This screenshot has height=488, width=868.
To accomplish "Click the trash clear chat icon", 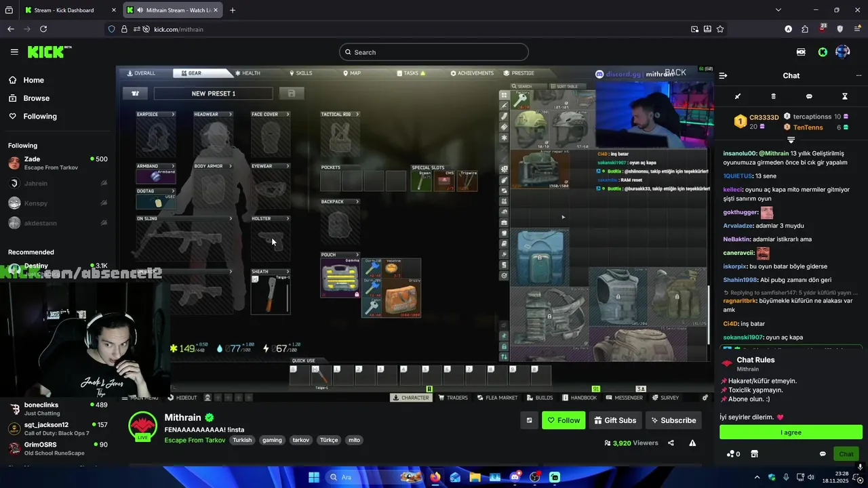I will (x=774, y=96).
